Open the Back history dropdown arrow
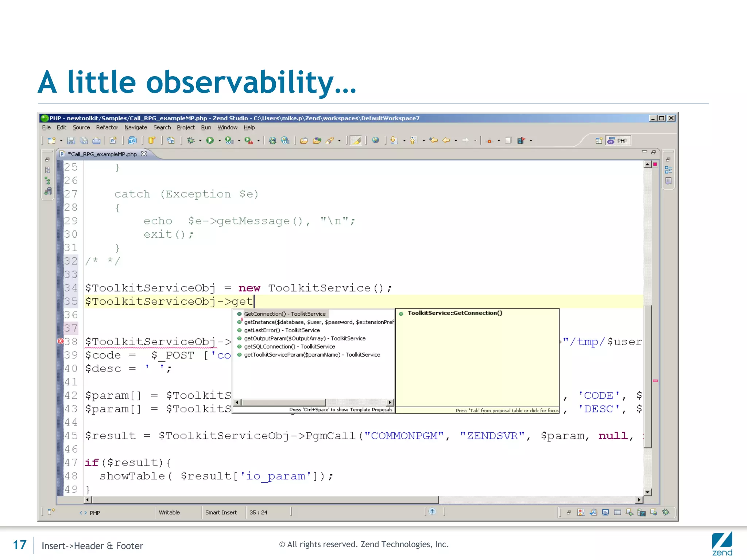 point(456,141)
